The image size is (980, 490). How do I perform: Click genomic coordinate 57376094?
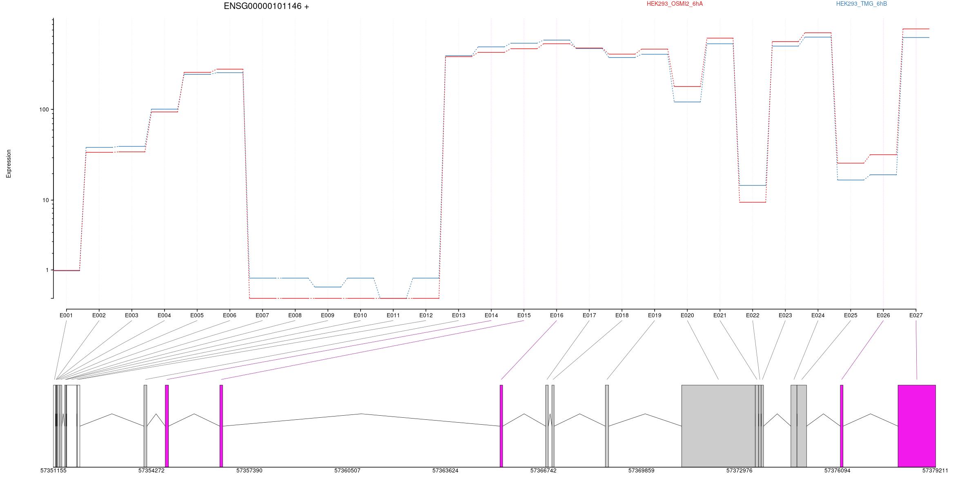point(837,471)
